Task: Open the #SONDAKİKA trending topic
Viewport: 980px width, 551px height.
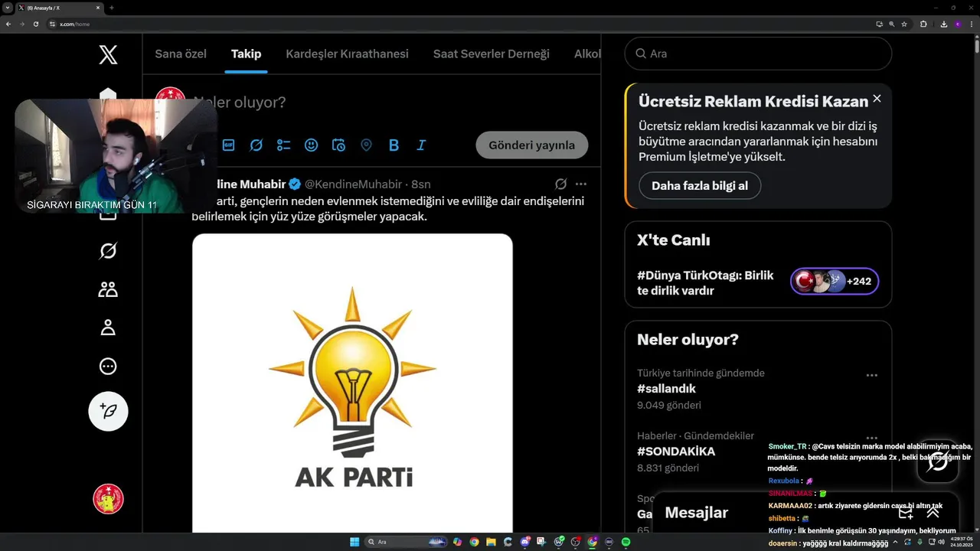Action: (x=676, y=452)
